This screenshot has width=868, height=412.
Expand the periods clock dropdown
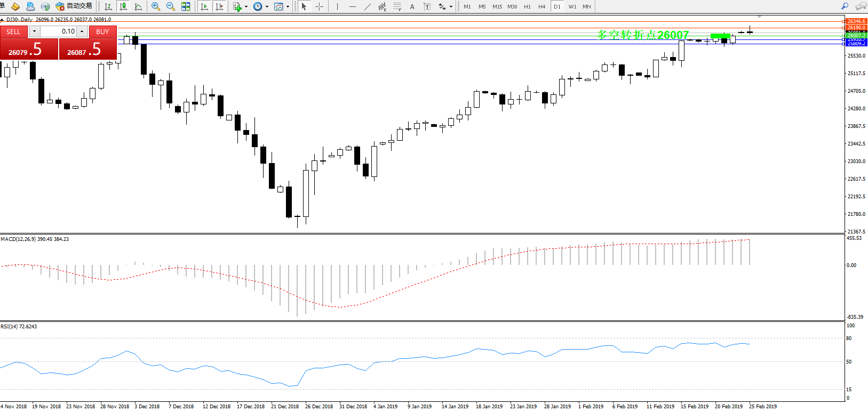pos(267,7)
